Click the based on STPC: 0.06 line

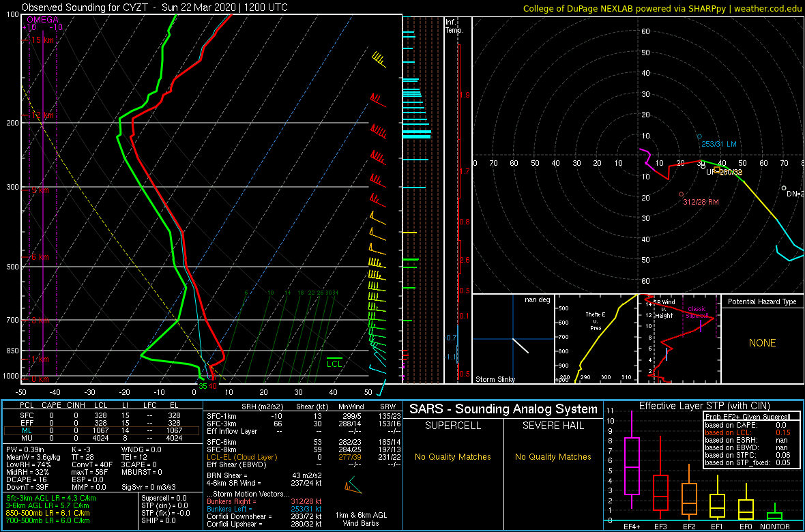pyautogui.click(x=748, y=455)
